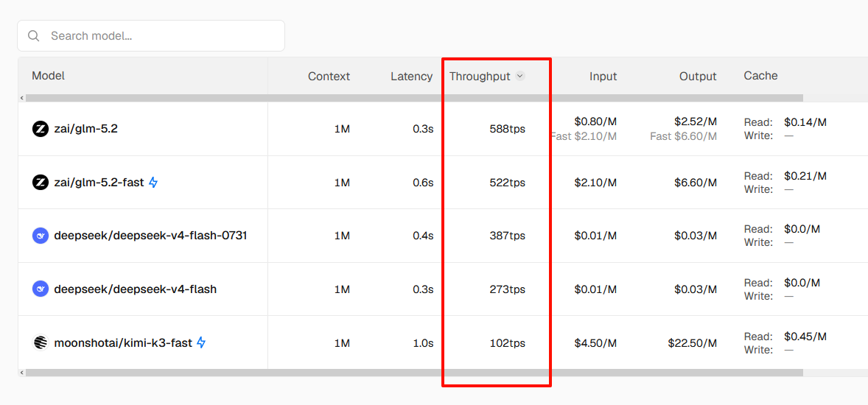Click the bottom horizontal scrollbar of the table
This screenshot has width=868, height=405.
414,373
